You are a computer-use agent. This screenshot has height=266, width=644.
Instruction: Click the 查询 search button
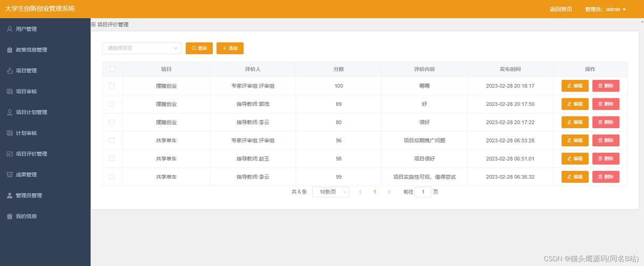(199, 48)
